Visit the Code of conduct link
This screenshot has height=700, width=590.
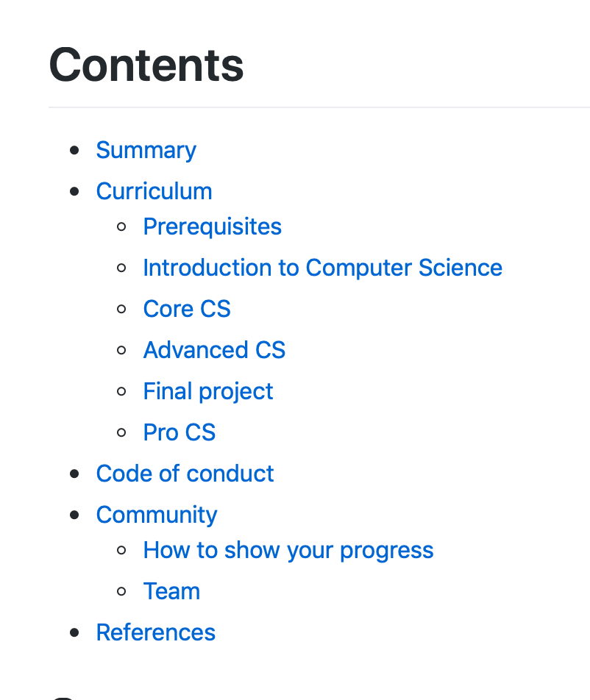click(185, 474)
